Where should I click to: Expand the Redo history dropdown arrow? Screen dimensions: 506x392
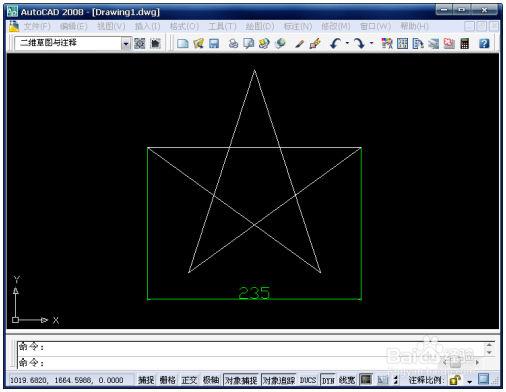click(371, 43)
